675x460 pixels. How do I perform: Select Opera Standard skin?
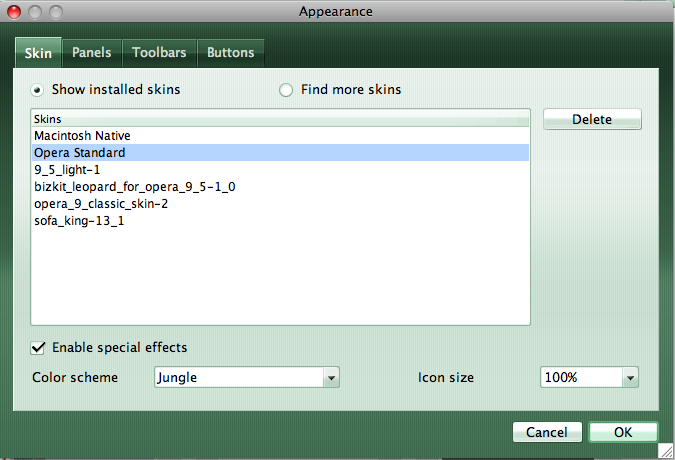280,153
